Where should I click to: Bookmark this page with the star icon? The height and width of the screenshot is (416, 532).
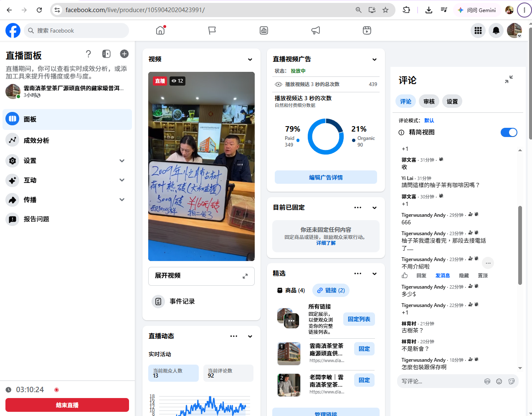[385, 10]
